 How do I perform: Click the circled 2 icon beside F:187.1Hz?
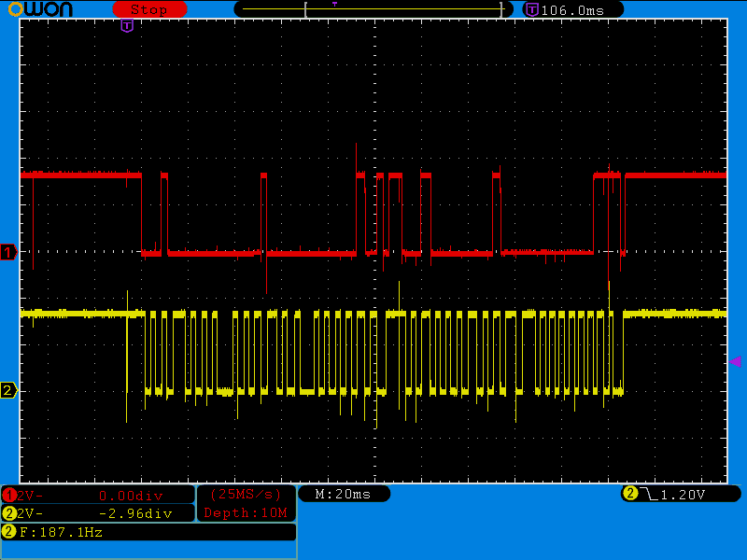(9, 532)
